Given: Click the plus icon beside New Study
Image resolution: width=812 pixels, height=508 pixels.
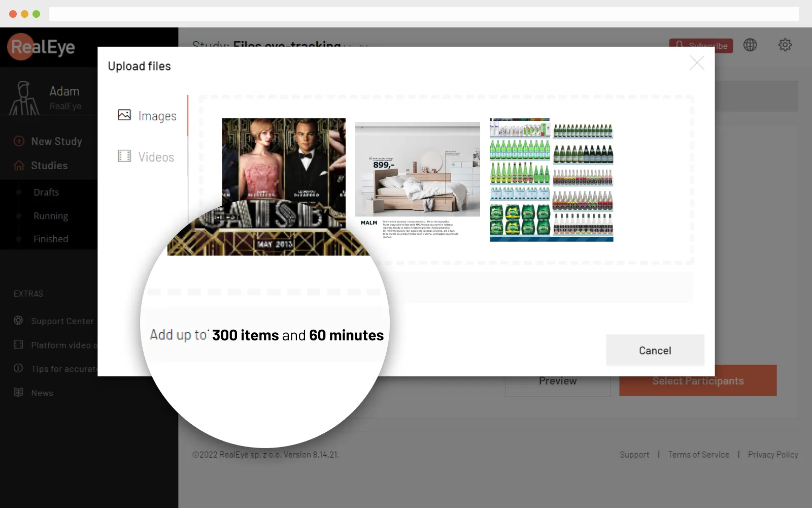Looking at the screenshot, I should (18, 141).
